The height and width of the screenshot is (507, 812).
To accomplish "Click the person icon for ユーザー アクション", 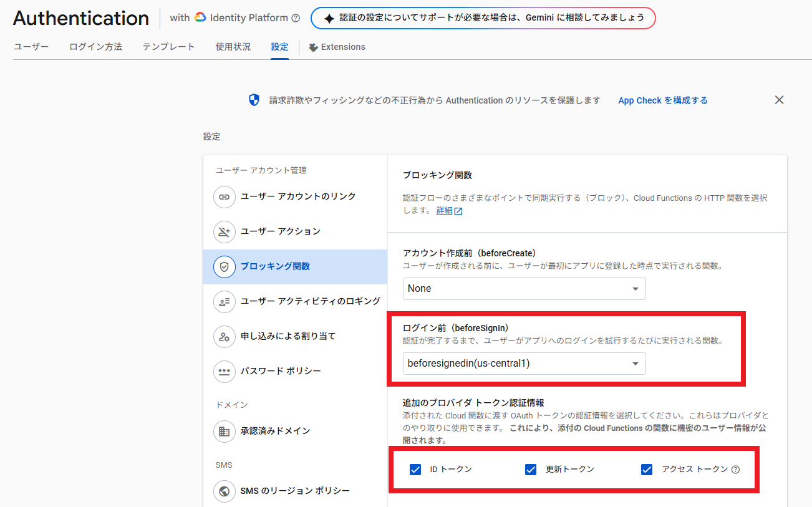I will (x=225, y=231).
